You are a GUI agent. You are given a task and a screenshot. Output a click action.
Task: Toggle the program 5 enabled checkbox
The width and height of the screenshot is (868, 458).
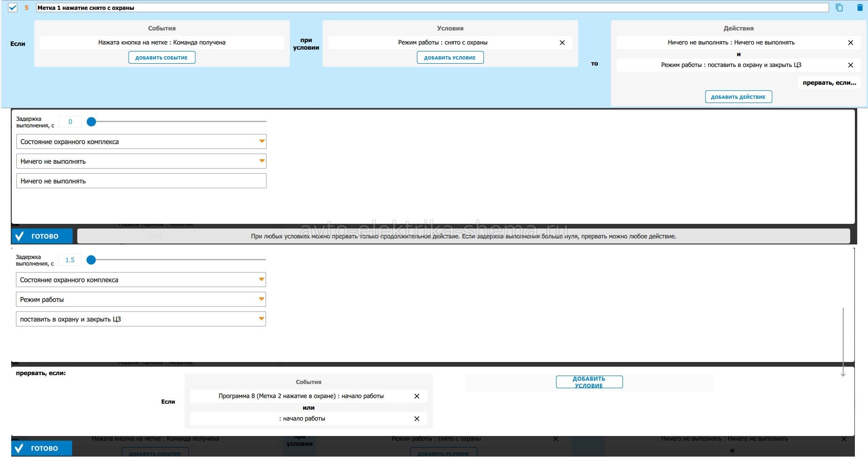pyautogui.click(x=13, y=7)
